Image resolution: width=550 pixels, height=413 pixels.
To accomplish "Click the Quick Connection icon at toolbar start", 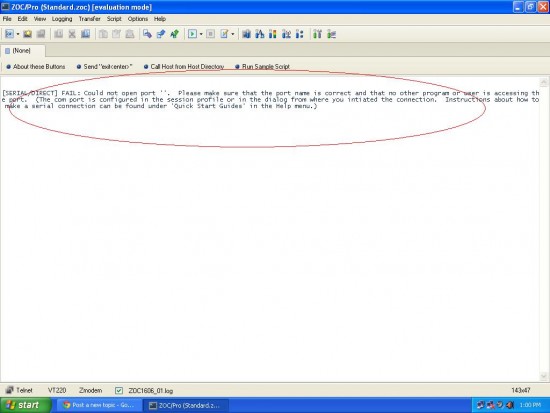I will click(9, 34).
